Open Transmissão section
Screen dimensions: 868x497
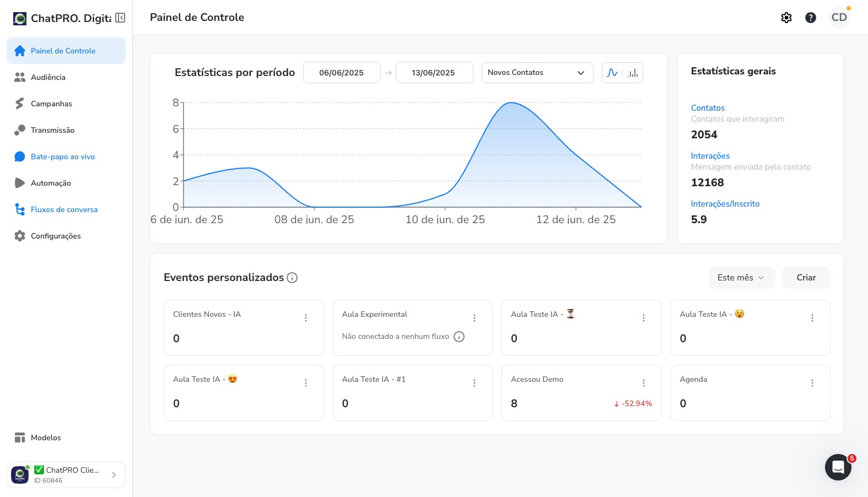[x=66, y=130]
